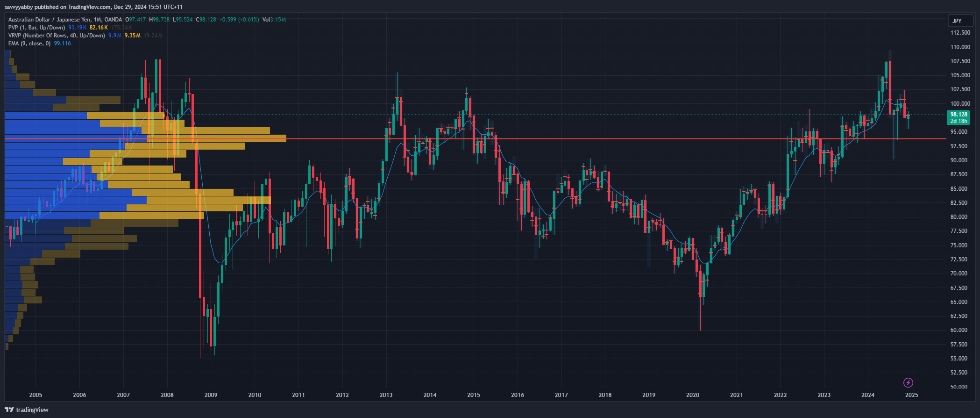Click the 2015 label on time axis
The image size is (980, 418).
473,395
